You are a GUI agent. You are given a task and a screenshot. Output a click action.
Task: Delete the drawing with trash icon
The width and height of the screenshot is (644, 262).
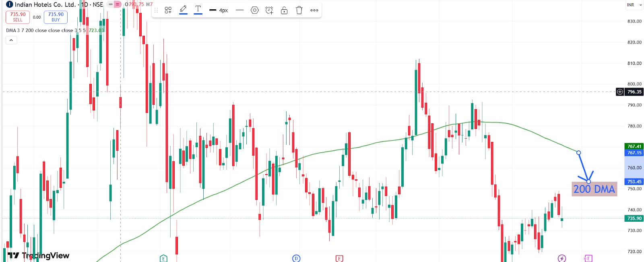pyautogui.click(x=299, y=10)
